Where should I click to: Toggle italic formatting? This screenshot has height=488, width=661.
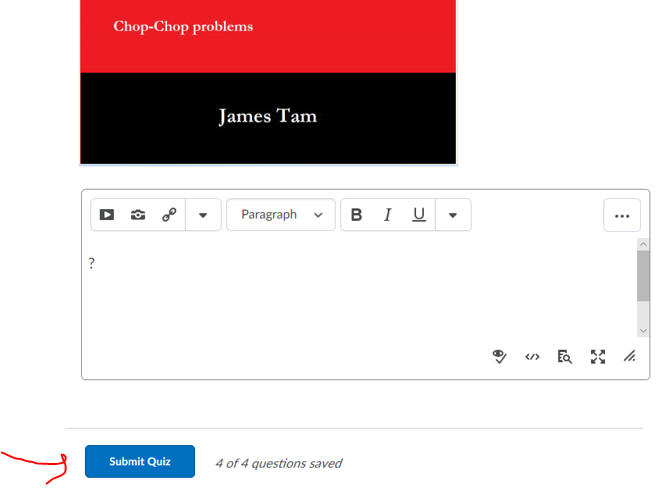pyautogui.click(x=387, y=215)
